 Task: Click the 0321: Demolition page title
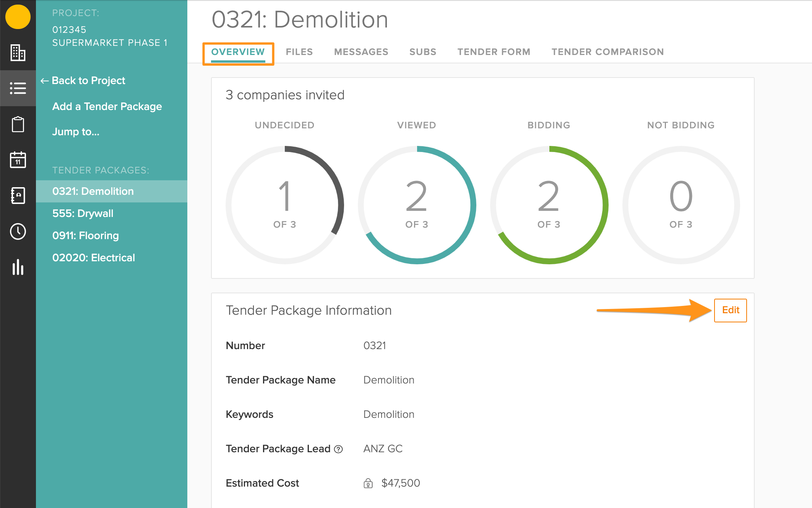(x=300, y=19)
